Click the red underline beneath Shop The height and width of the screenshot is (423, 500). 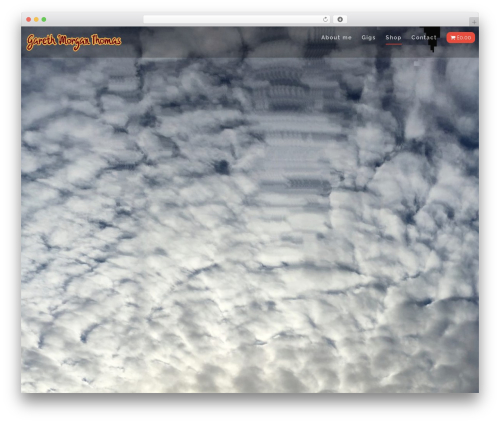[x=393, y=44]
